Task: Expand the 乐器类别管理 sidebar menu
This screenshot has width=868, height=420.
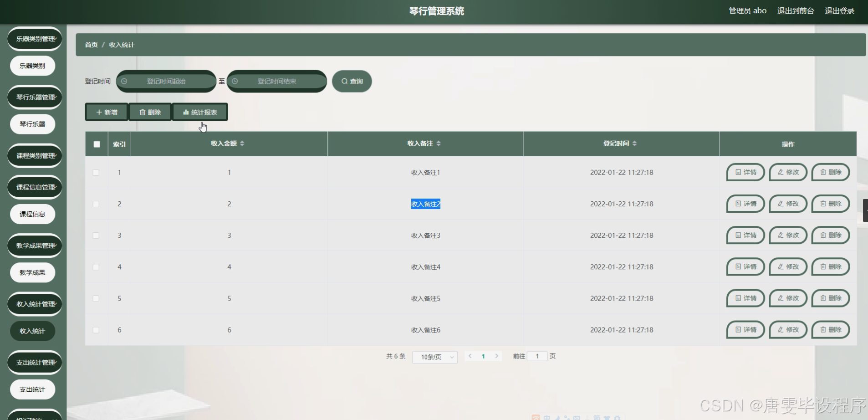Action: (35, 39)
